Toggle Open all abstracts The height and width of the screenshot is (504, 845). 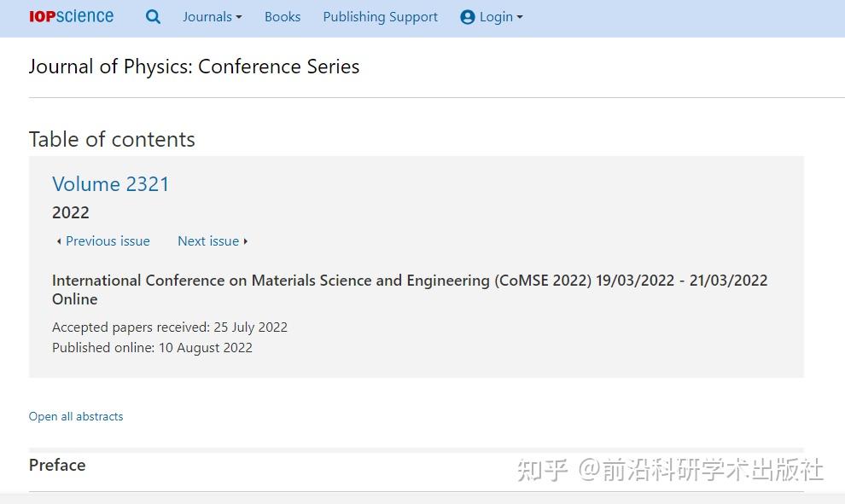click(x=76, y=416)
